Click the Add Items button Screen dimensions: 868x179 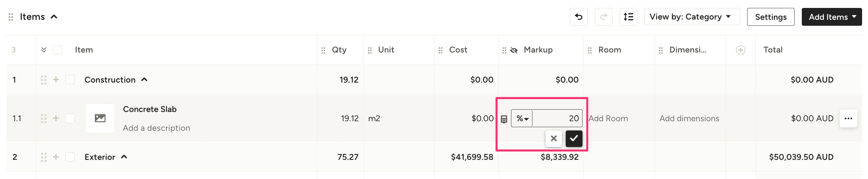click(831, 17)
